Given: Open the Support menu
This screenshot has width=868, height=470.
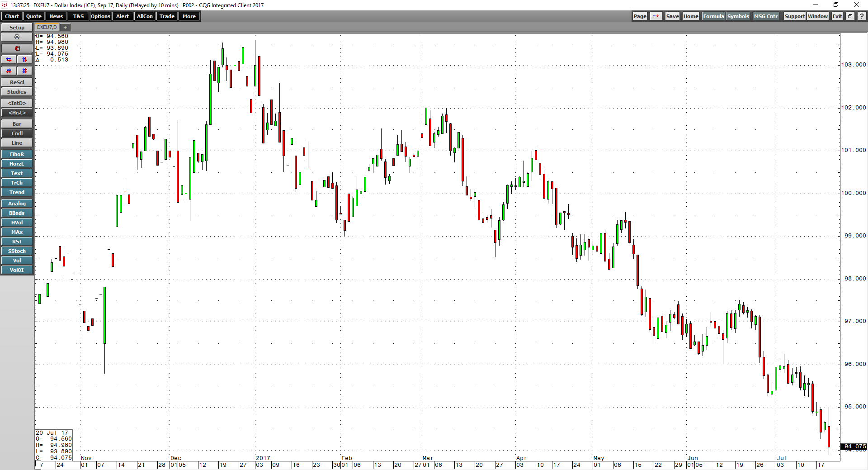Looking at the screenshot, I should (794, 16).
